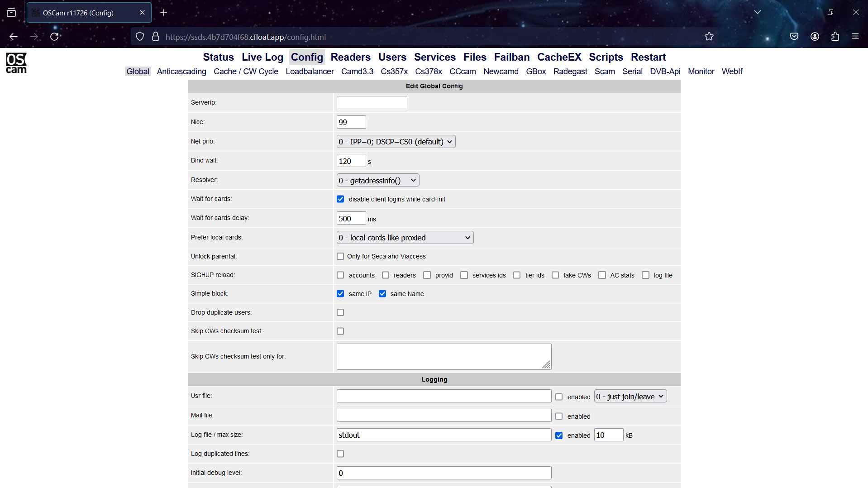This screenshot has height=488, width=868.
Task: Click the shield tracking protection icon
Action: pos(140,37)
